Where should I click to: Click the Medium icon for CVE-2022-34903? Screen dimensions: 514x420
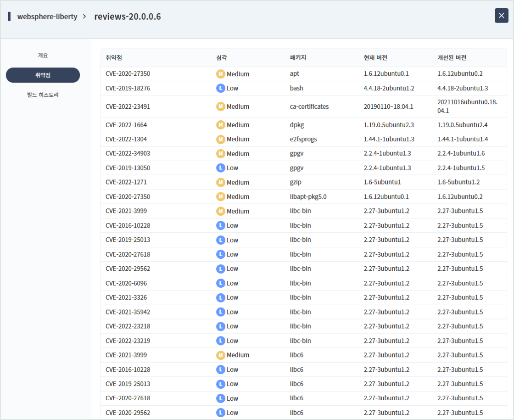221,153
